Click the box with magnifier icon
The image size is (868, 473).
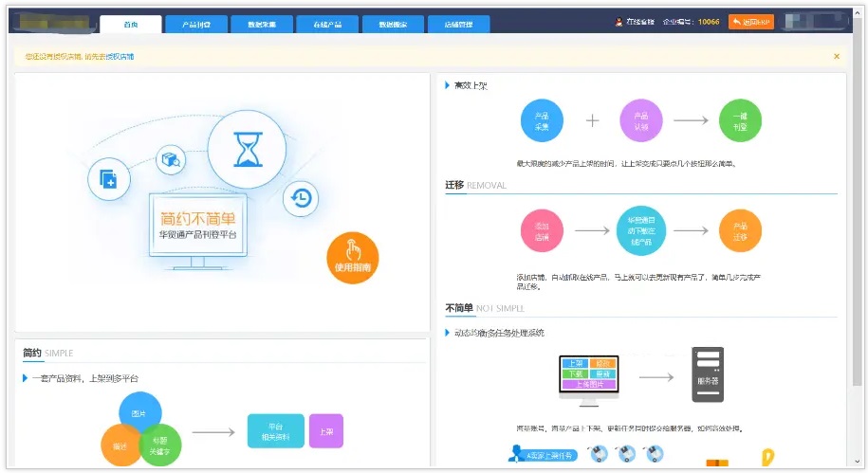tap(170, 160)
